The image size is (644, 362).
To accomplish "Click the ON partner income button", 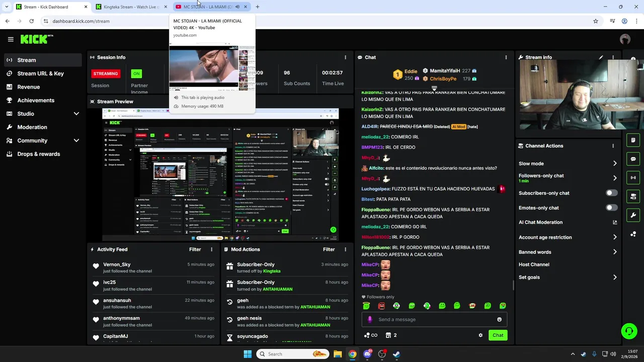I will [x=136, y=73].
